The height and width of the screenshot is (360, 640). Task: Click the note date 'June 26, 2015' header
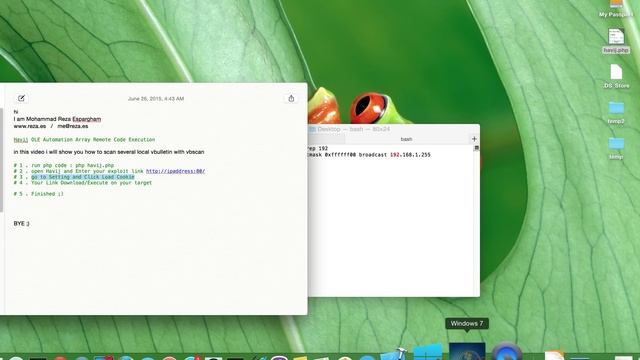(156, 99)
